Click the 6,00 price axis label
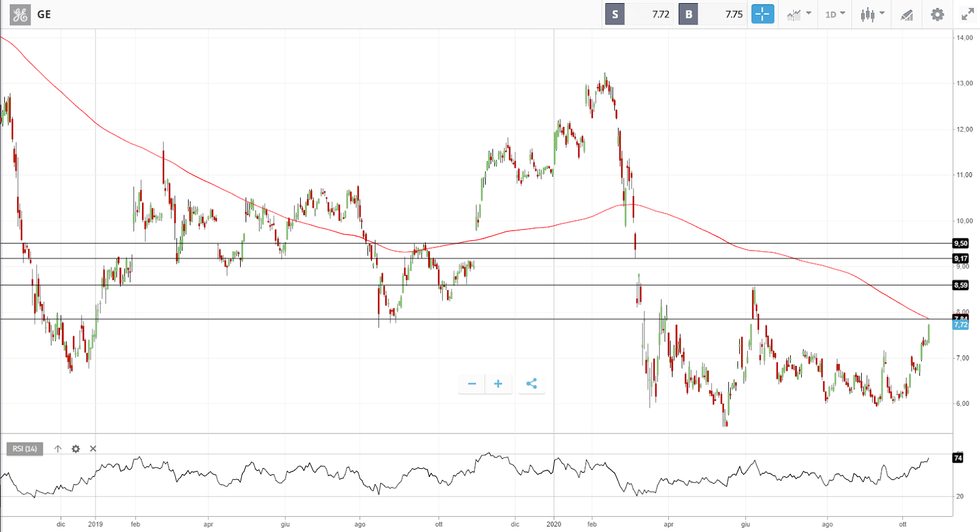The image size is (980, 532). [963, 403]
